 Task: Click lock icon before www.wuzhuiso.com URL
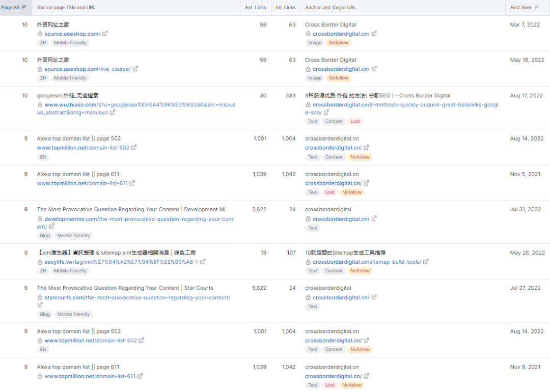[x=40, y=105]
